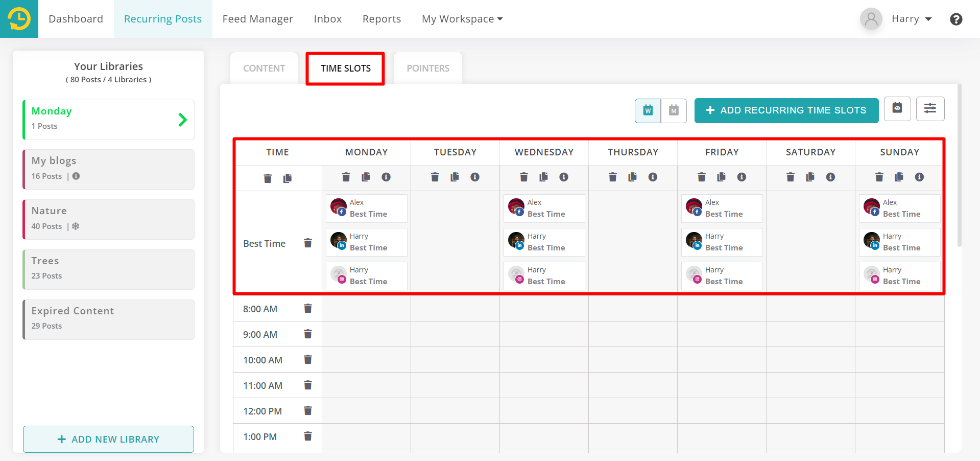Remove the 8:00 AM time slot

(308, 308)
